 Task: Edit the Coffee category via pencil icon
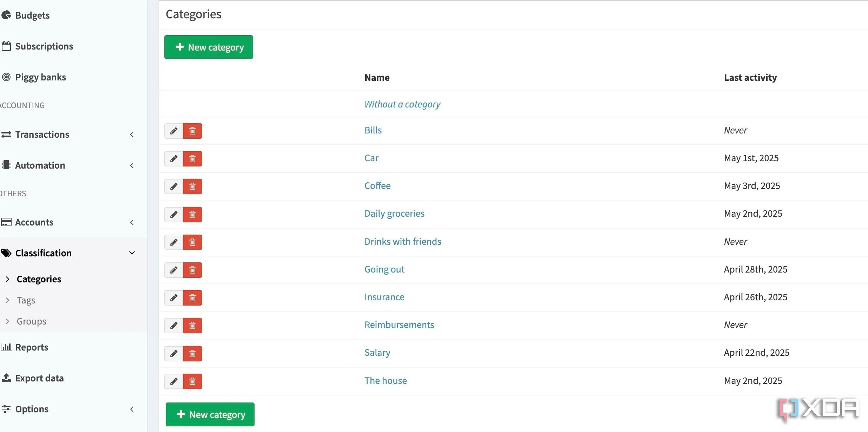click(173, 186)
